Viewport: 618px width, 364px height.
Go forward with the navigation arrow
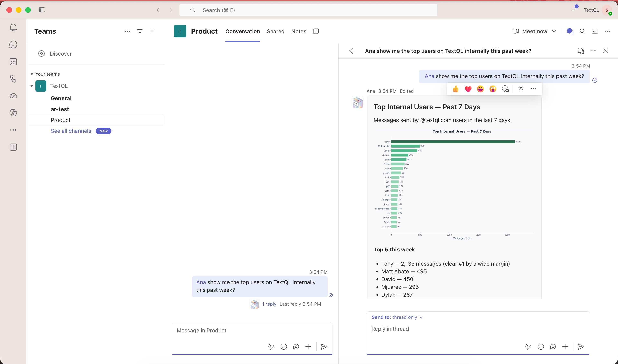point(171,10)
